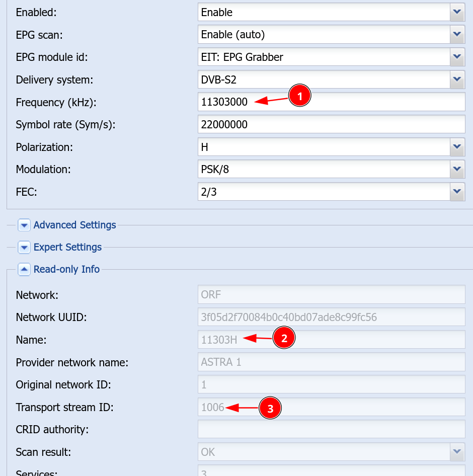Open the Enabled dropdown arrow
The height and width of the screenshot is (476, 473).
coord(457,13)
